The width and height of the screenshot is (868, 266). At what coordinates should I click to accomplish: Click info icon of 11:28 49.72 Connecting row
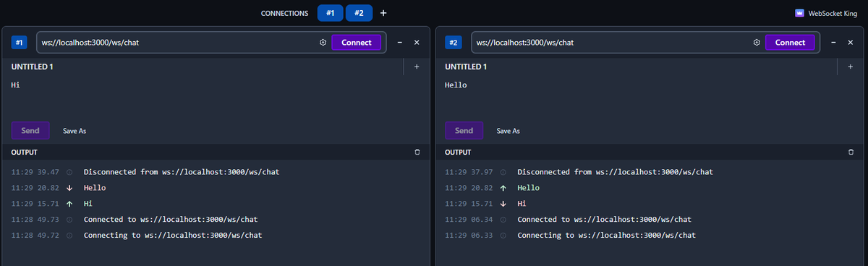tap(69, 236)
